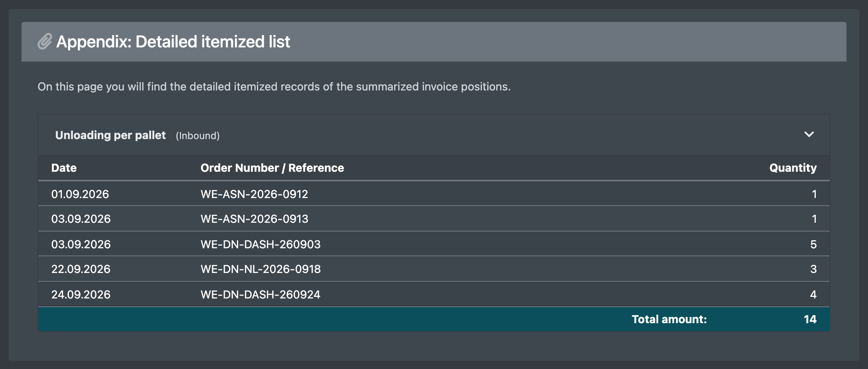Click the Appendix: Detailed itemized list heading
Image resolution: width=868 pixels, height=369 pixels.
(x=173, y=42)
